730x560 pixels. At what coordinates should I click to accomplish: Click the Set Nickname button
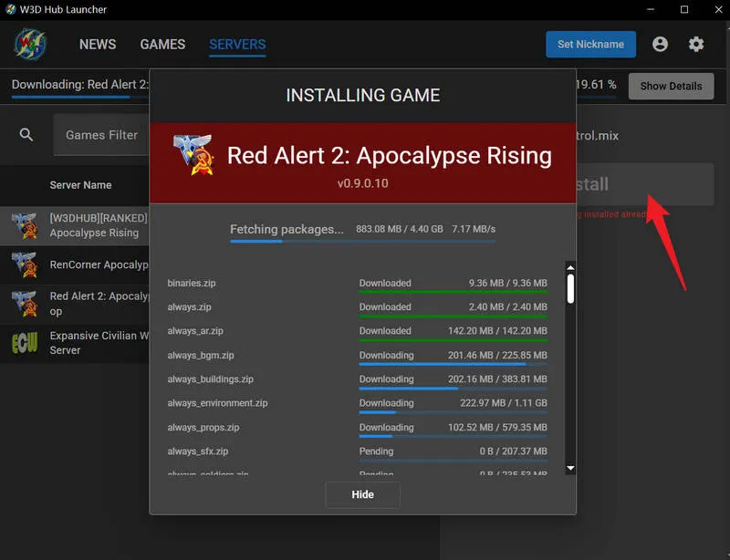tap(590, 44)
